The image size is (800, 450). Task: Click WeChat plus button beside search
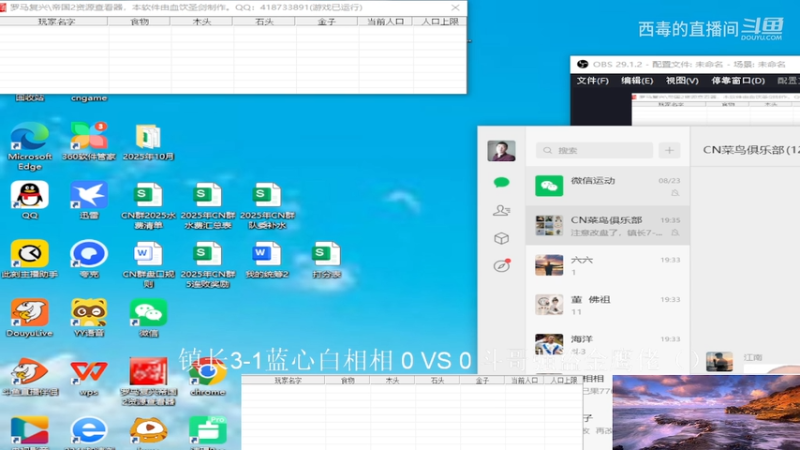click(x=669, y=151)
